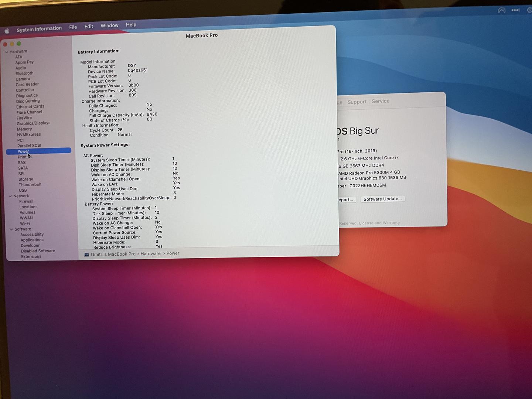Select Wi-Fi under Network
The image size is (532, 399).
tap(25, 224)
